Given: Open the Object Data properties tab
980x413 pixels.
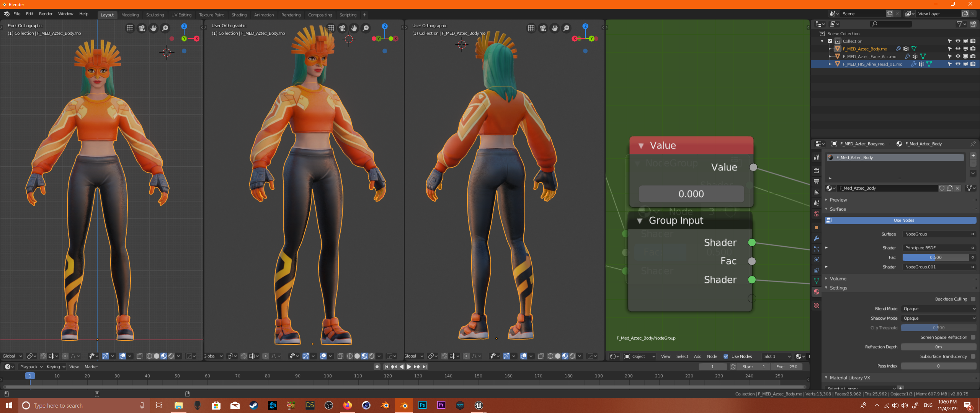Looking at the screenshot, I should [x=817, y=281].
